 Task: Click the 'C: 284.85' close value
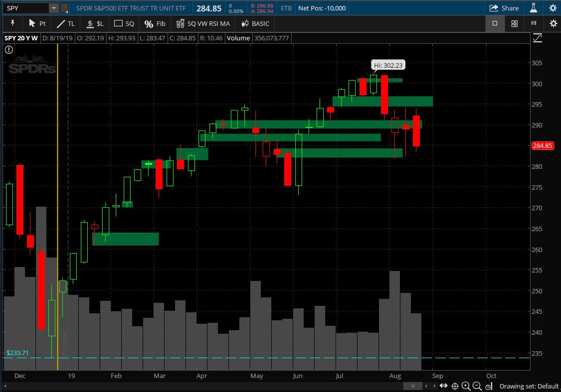(183, 38)
